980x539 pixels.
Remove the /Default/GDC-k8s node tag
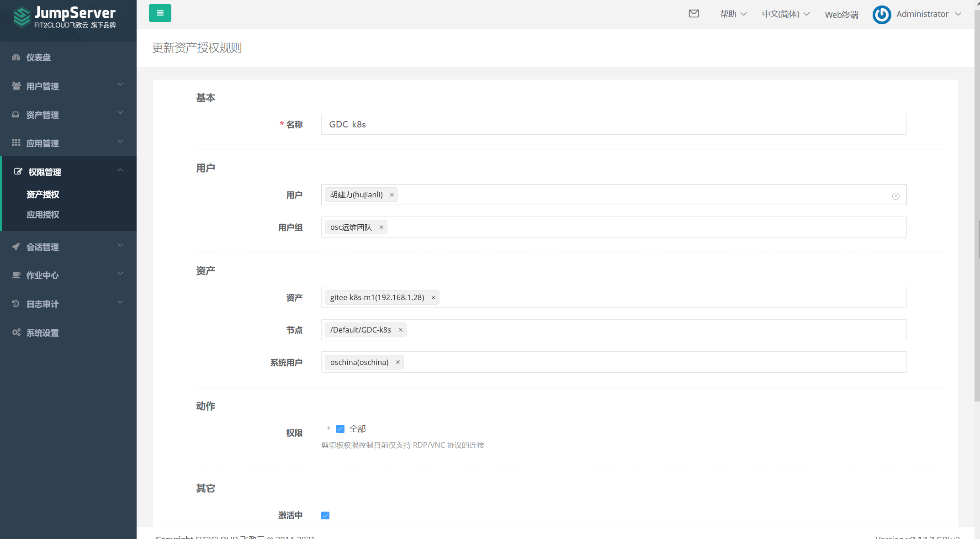400,330
